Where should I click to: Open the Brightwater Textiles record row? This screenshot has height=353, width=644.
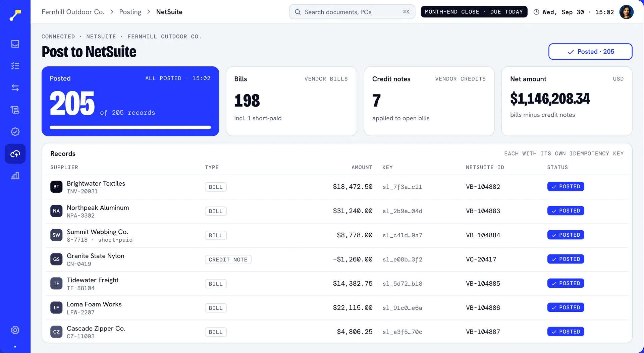[x=337, y=187]
